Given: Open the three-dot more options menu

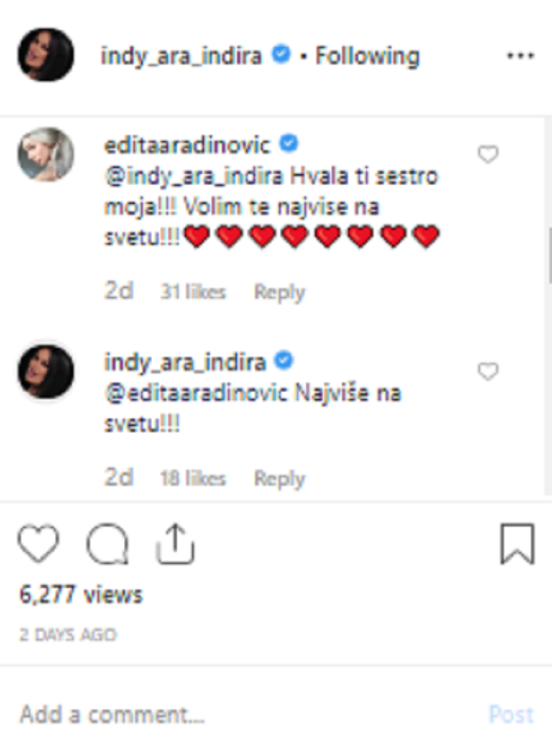Looking at the screenshot, I should pyautogui.click(x=520, y=56).
